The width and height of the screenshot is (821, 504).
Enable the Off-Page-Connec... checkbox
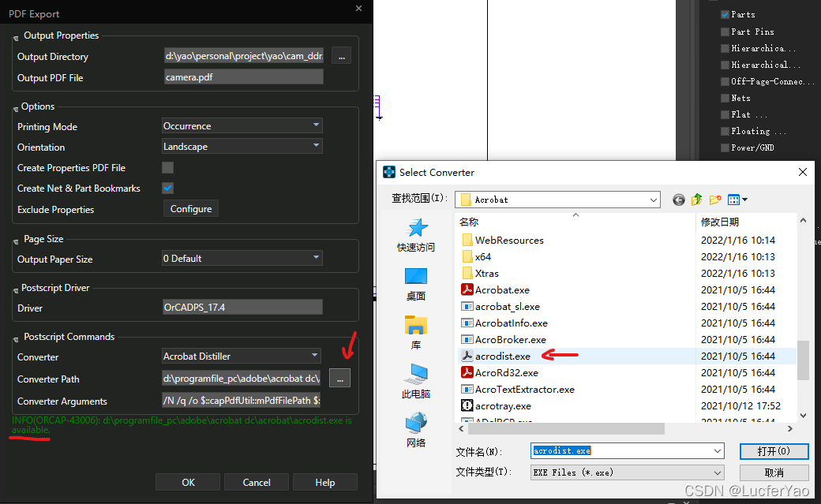[x=725, y=82]
